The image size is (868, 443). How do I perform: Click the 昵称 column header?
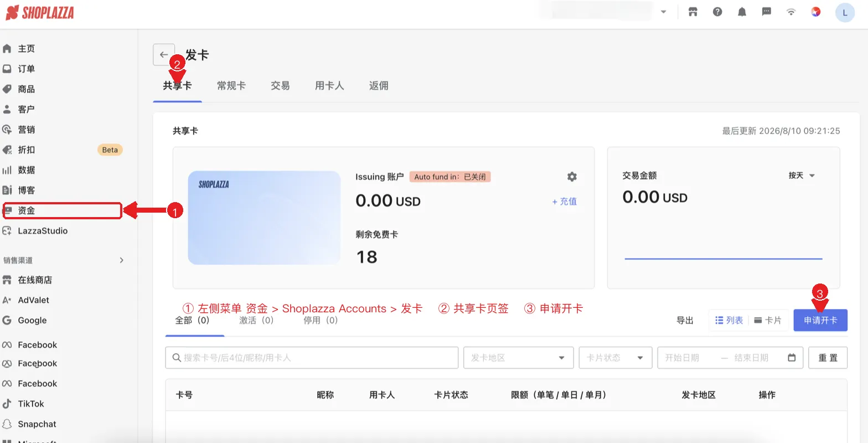click(x=325, y=395)
